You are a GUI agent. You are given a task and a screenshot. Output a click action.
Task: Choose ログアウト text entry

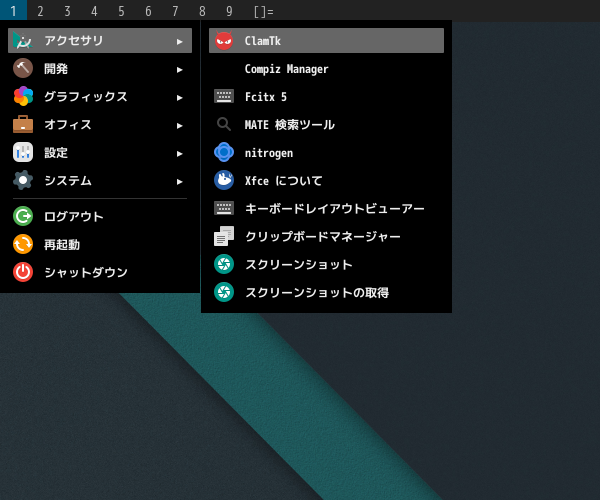pos(74,217)
